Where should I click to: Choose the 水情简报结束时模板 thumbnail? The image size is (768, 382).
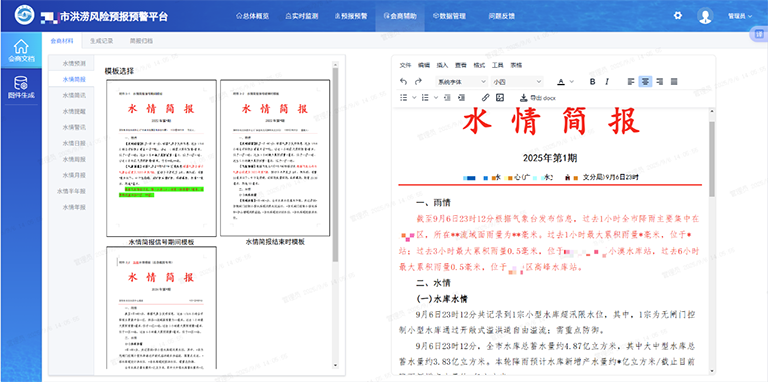pyautogui.click(x=275, y=158)
